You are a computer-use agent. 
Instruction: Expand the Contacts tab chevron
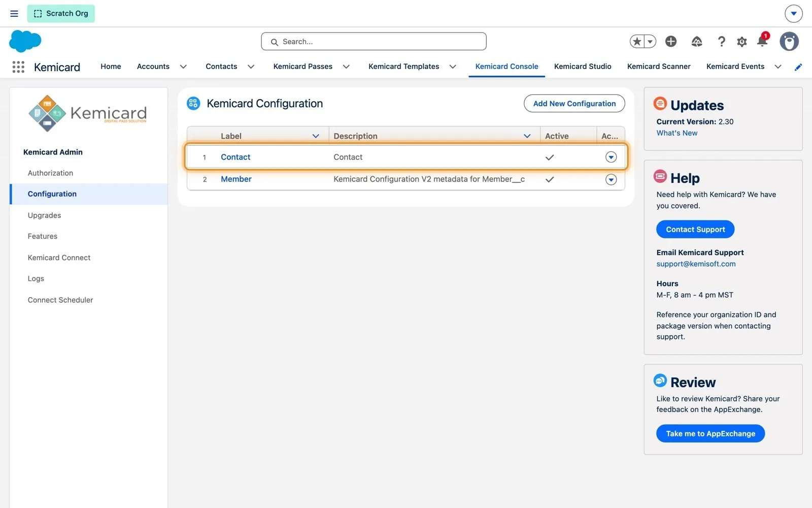coord(251,67)
